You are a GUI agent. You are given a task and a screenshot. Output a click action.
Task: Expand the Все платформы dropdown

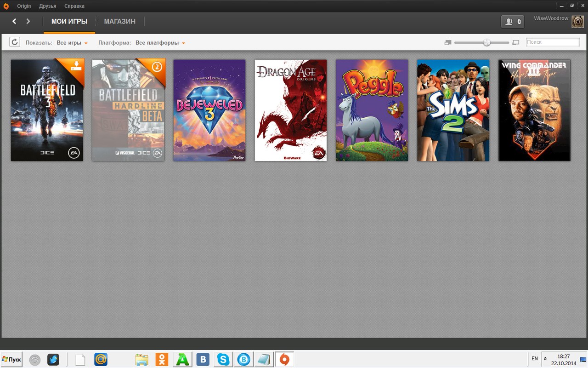(x=160, y=43)
